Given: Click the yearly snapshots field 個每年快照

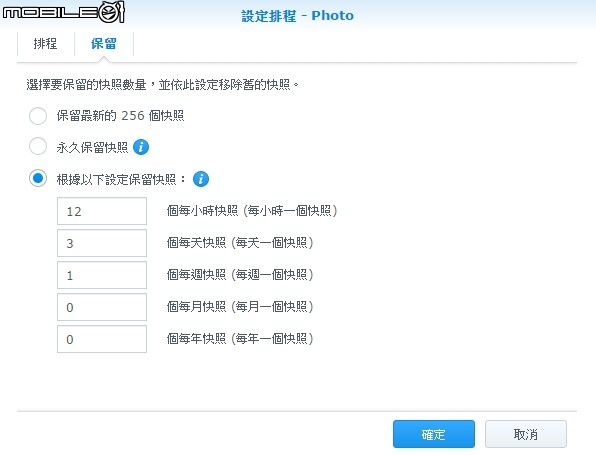Looking at the screenshot, I should tap(102, 339).
